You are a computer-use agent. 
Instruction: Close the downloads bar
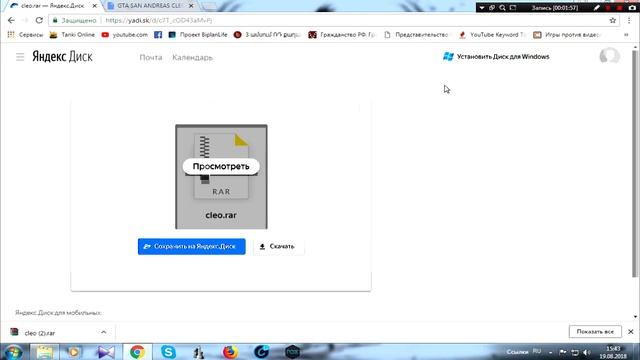click(631, 332)
